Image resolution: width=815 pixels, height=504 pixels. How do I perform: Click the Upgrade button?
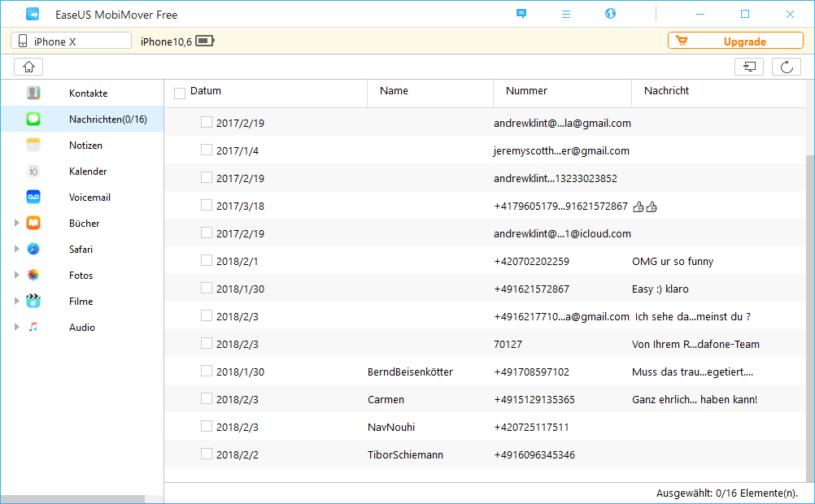[734, 41]
